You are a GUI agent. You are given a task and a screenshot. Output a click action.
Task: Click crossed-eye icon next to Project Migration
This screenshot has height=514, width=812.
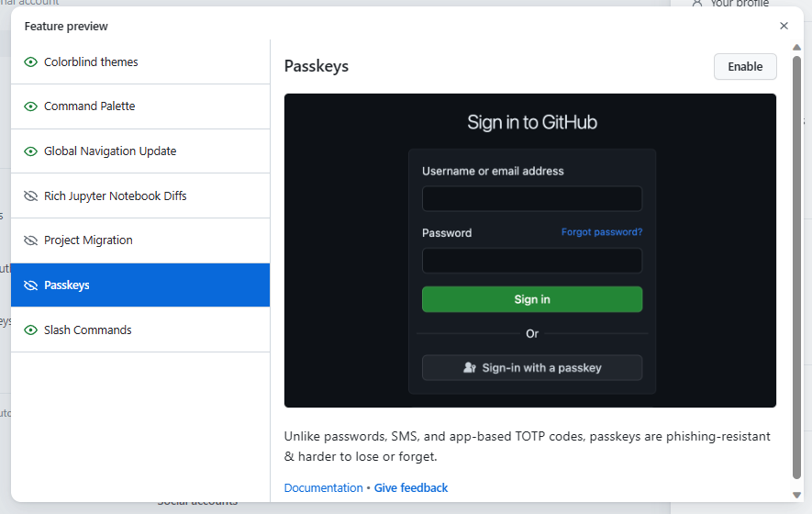(30, 240)
